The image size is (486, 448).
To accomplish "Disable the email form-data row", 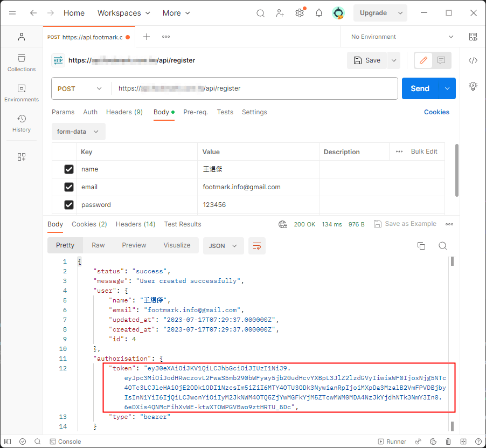I will coord(68,187).
